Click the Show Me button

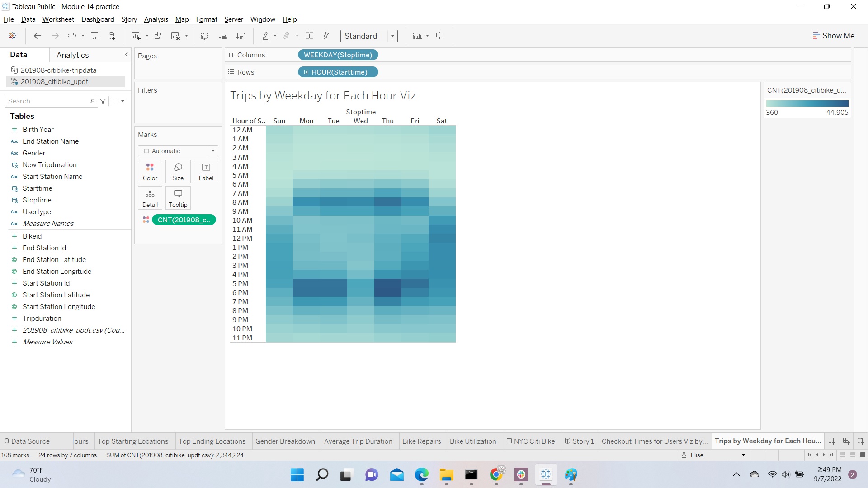tap(833, 36)
